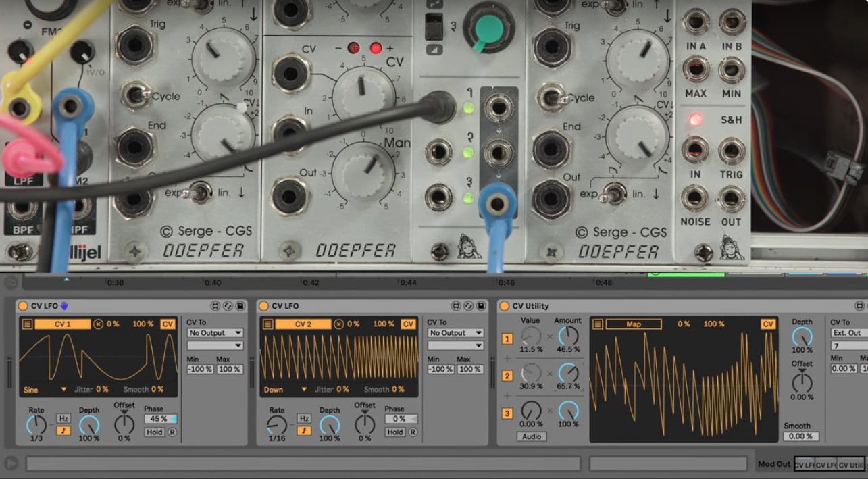Toggle CV button in CV Utility display

coord(768,324)
